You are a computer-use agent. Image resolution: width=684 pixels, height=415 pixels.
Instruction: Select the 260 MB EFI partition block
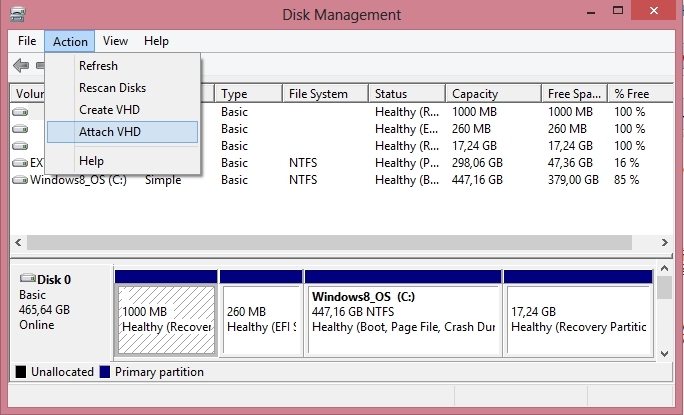[261, 320]
